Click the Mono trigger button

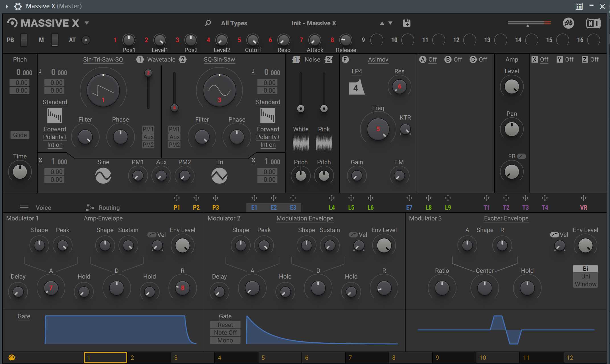pos(225,340)
